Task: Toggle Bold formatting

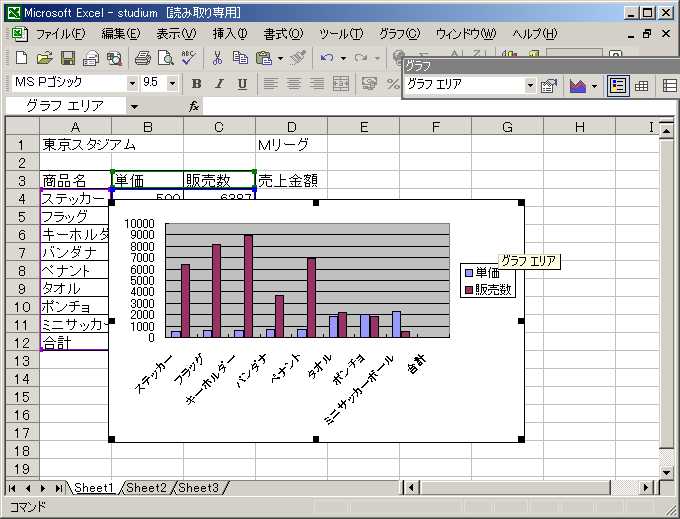Action: click(196, 83)
